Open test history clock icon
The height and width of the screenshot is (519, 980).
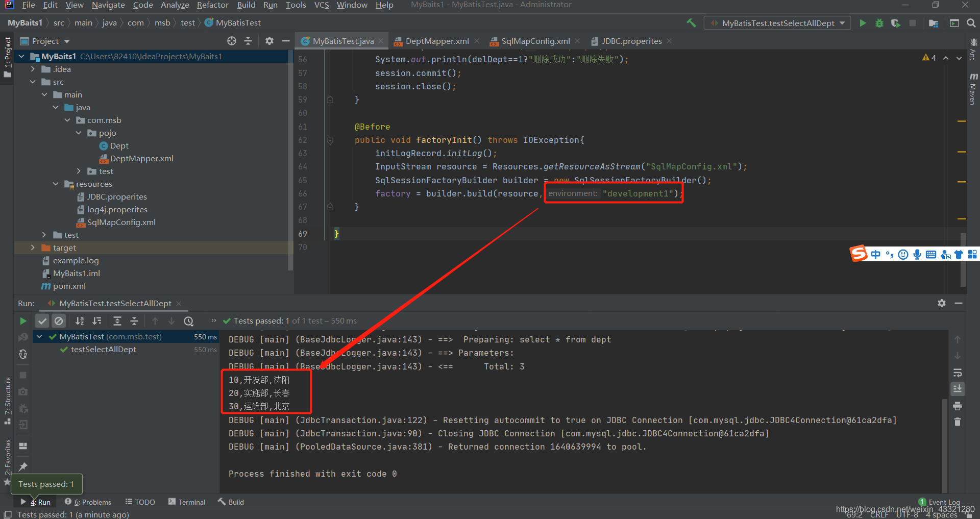[189, 321]
